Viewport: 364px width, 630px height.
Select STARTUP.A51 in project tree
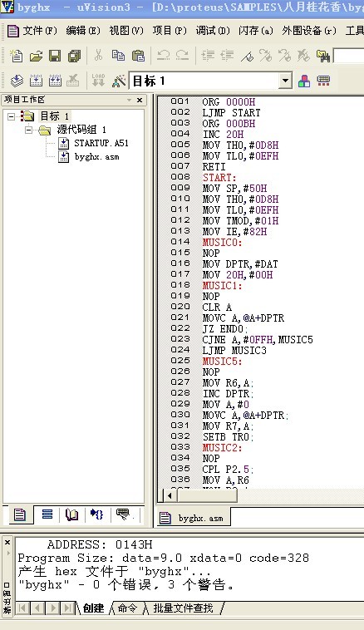[x=101, y=143]
